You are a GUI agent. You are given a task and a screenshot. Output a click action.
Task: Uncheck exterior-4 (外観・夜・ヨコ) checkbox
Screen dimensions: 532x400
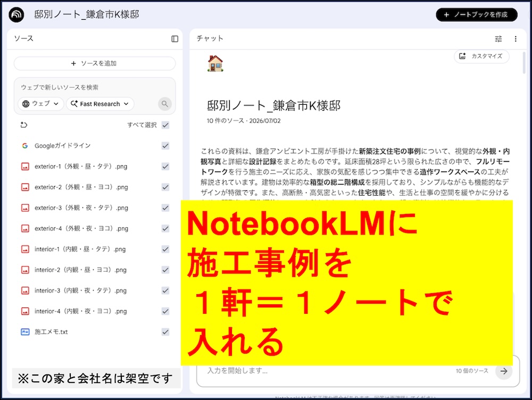165,228
